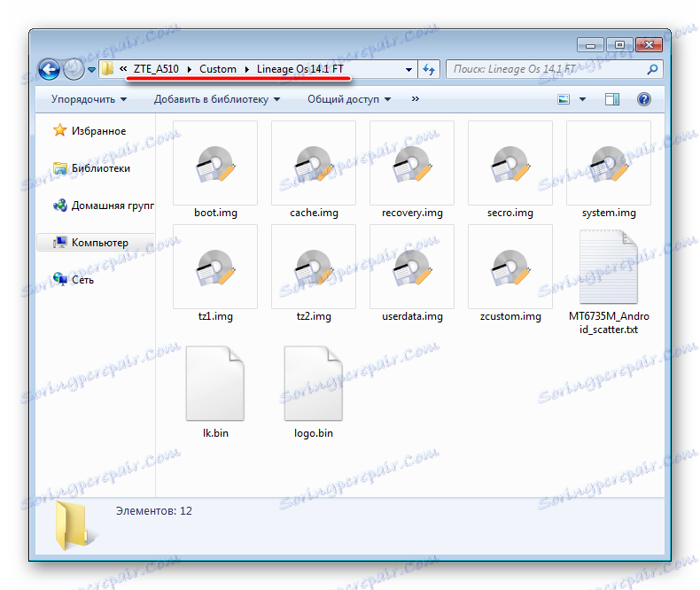The width and height of the screenshot is (700, 590).
Task: Select the system.img file icon
Action: click(609, 163)
